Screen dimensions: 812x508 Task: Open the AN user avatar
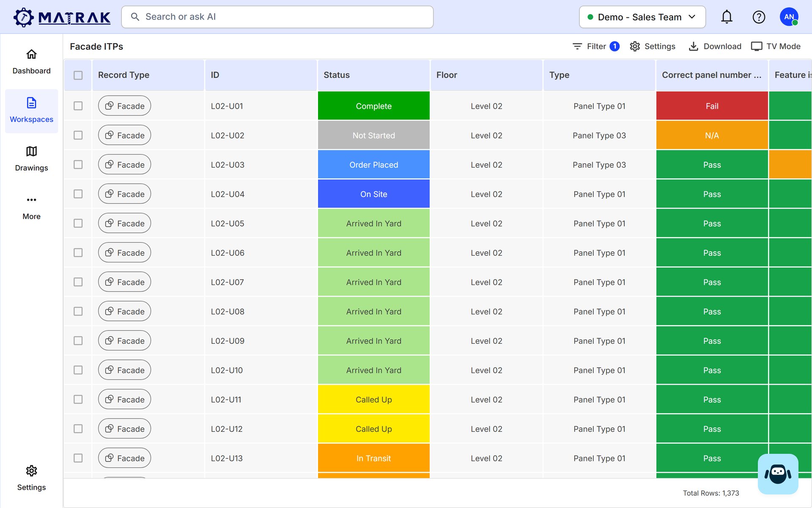pos(789,17)
